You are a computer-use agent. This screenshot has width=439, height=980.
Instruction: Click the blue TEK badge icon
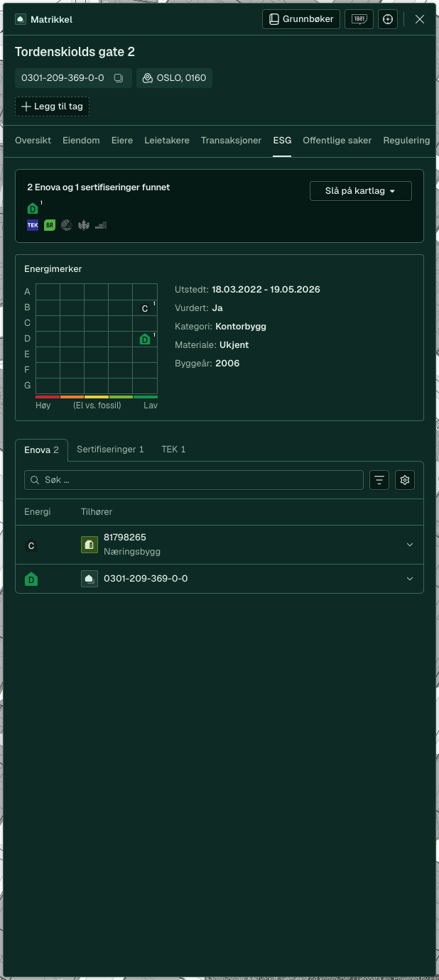33,225
